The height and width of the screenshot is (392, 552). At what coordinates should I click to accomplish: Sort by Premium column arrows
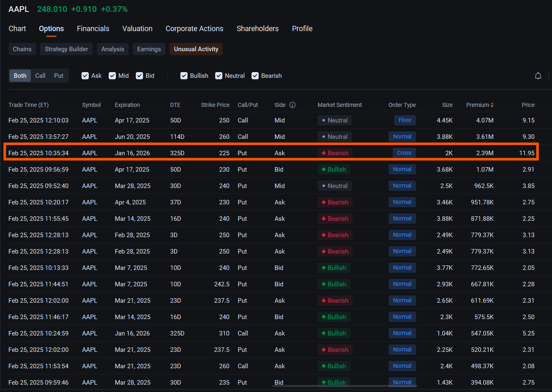click(492, 105)
